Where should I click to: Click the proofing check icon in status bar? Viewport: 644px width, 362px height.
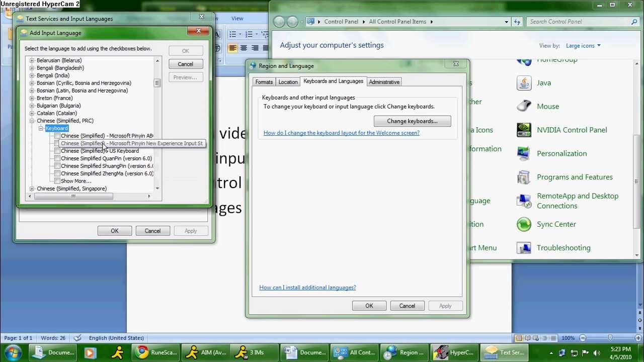[77, 338]
